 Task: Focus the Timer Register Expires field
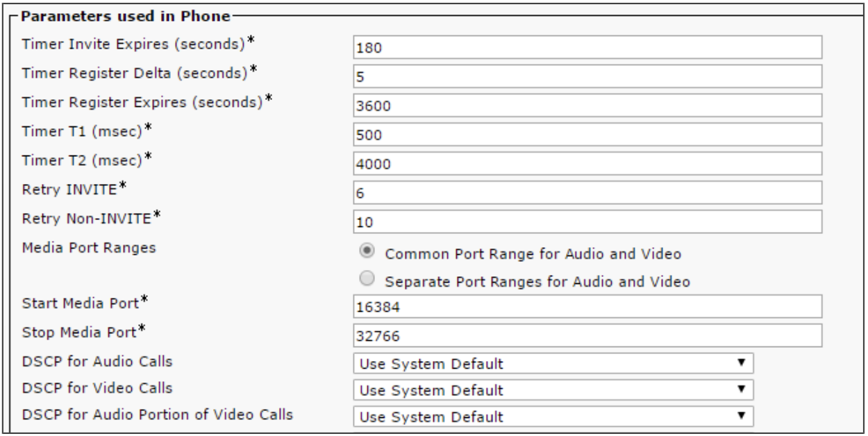click(587, 105)
